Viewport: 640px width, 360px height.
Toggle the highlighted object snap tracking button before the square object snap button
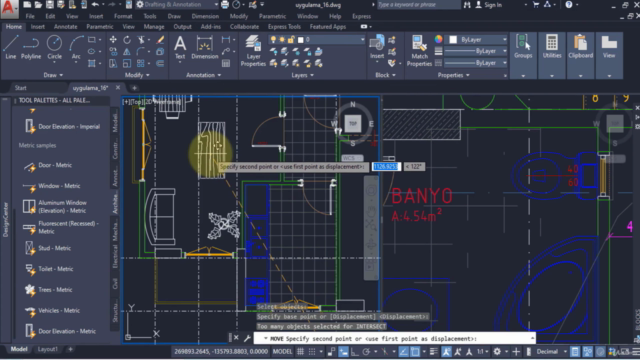pos(403,351)
